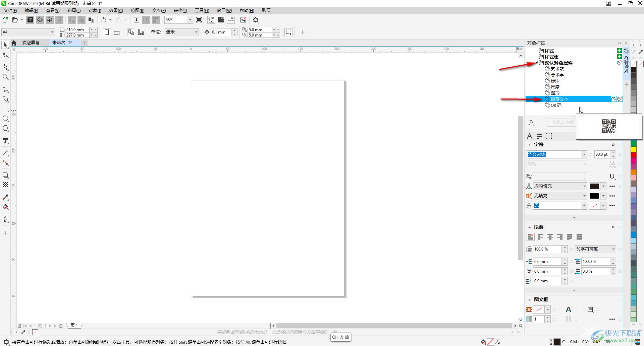
Task: Switch to the 欢迎屏幕 tab
Action: click(x=31, y=43)
